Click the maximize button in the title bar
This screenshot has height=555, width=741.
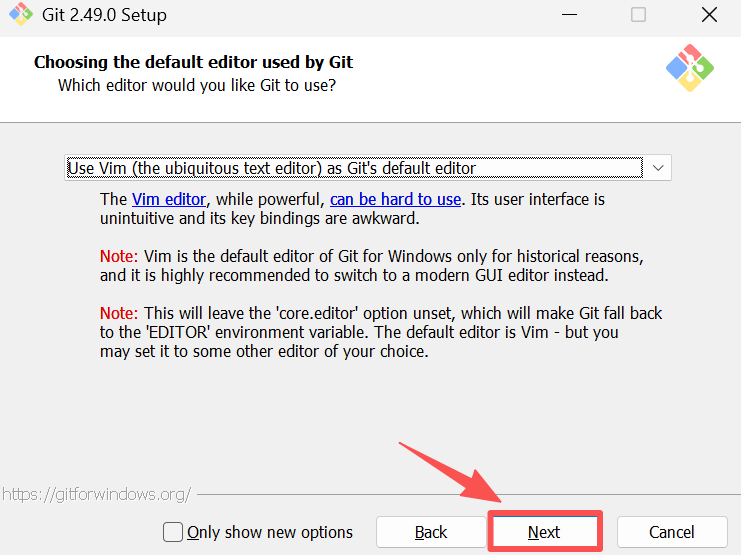pyautogui.click(x=638, y=15)
